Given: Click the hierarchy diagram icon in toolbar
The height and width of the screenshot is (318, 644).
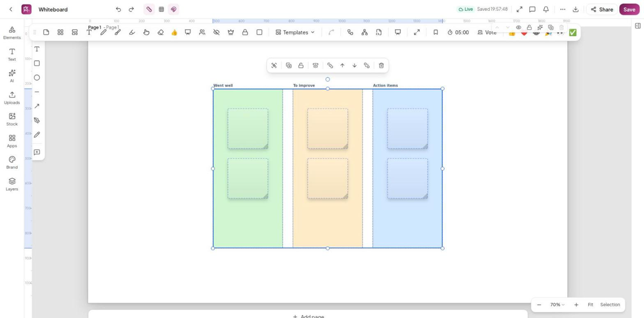Looking at the screenshot, I should coord(364,32).
